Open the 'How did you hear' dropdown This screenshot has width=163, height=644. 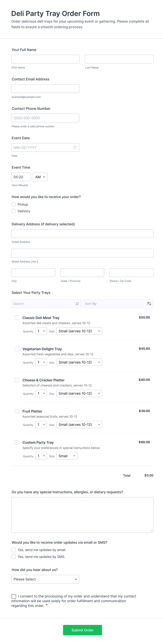pos(45,579)
